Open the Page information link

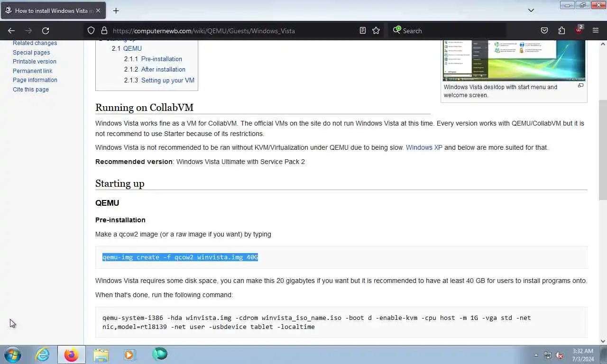pos(35,80)
